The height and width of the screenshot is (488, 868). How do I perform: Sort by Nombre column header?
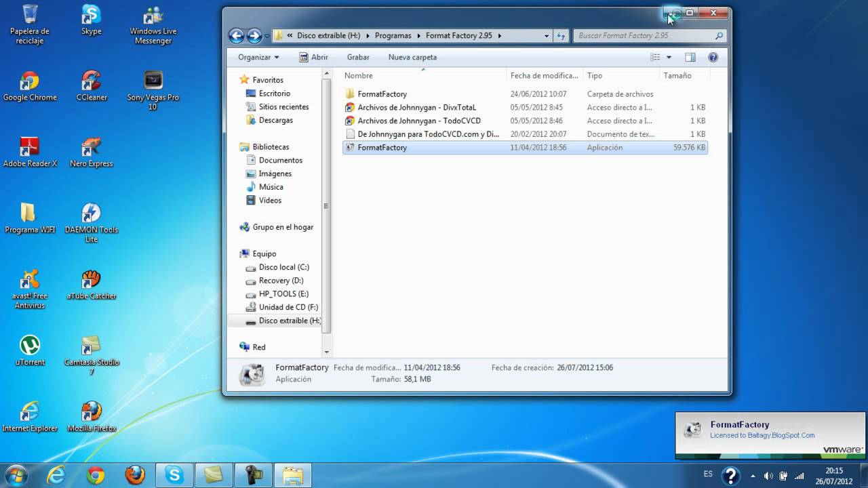point(424,76)
